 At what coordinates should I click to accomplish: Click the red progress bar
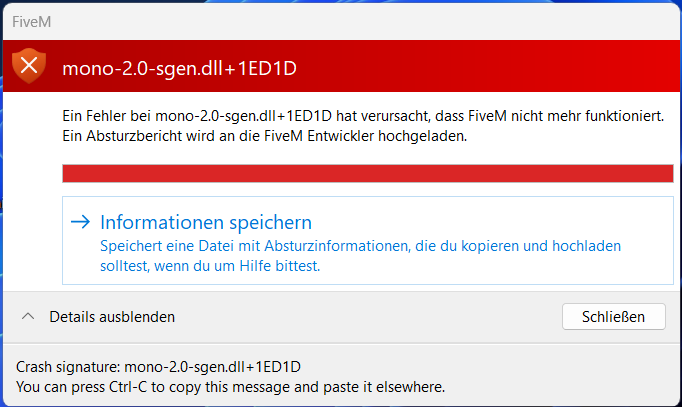pyautogui.click(x=367, y=174)
